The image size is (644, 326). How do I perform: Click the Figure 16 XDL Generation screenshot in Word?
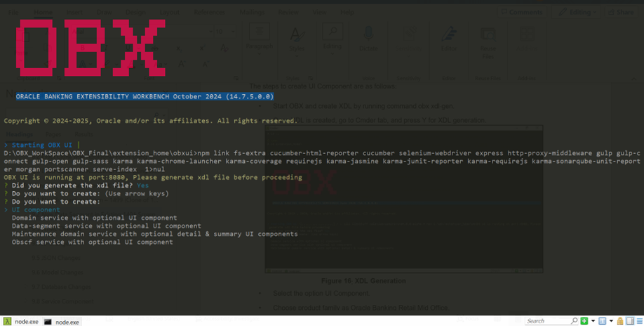(404, 200)
